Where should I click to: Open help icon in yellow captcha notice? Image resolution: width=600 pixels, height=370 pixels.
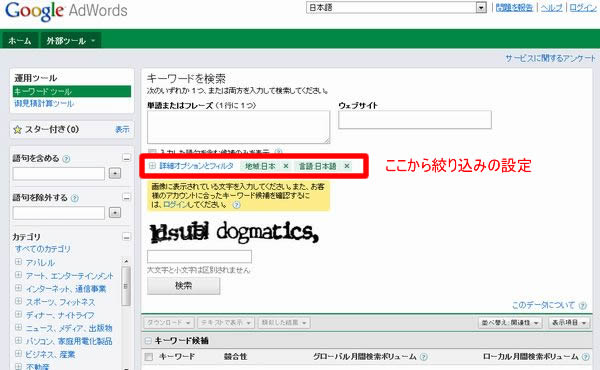(237, 205)
